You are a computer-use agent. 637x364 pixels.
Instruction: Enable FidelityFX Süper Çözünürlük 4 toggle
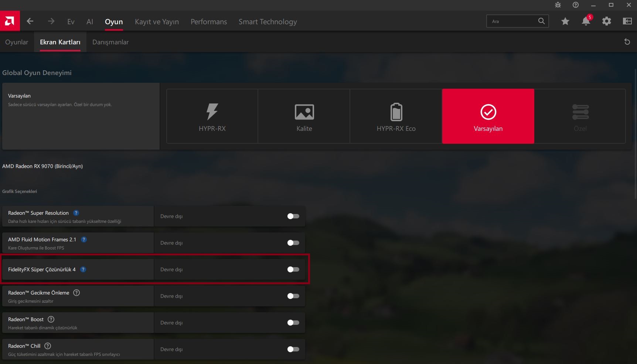coord(293,269)
